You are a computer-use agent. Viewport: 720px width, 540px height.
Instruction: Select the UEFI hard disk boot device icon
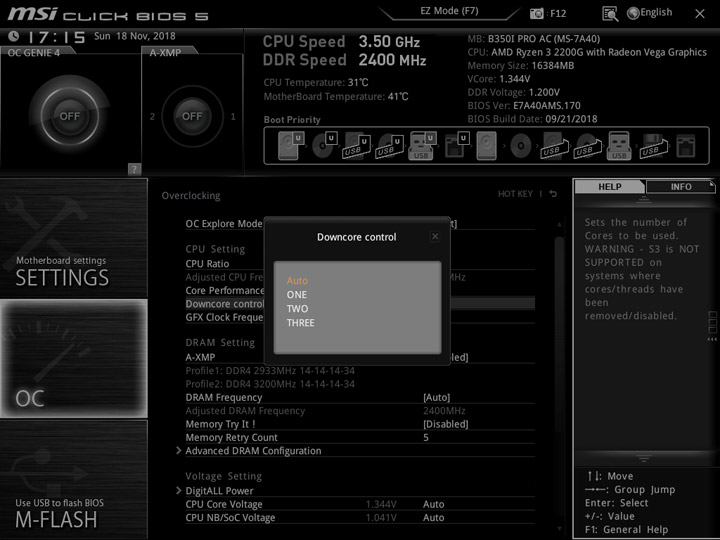(x=291, y=146)
